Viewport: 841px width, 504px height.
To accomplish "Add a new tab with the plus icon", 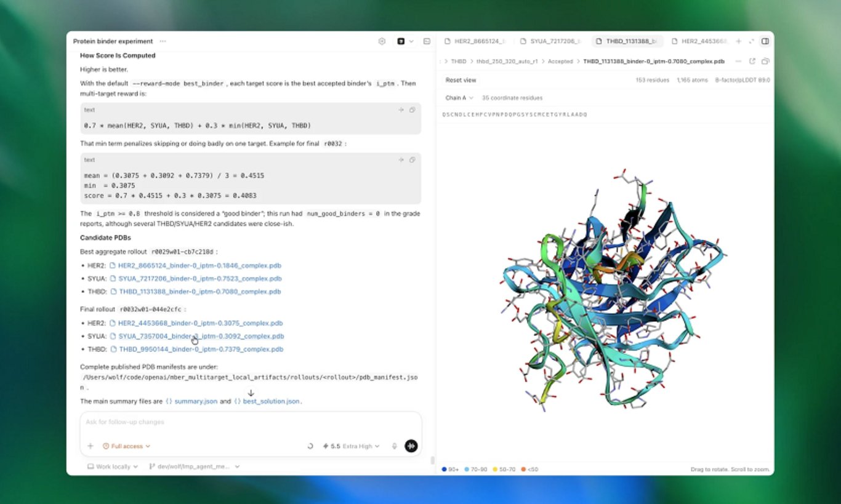I will click(x=739, y=41).
